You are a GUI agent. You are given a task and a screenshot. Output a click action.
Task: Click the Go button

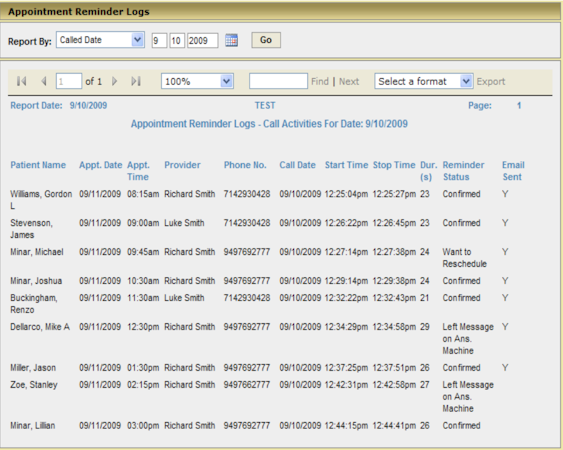pyautogui.click(x=266, y=40)
